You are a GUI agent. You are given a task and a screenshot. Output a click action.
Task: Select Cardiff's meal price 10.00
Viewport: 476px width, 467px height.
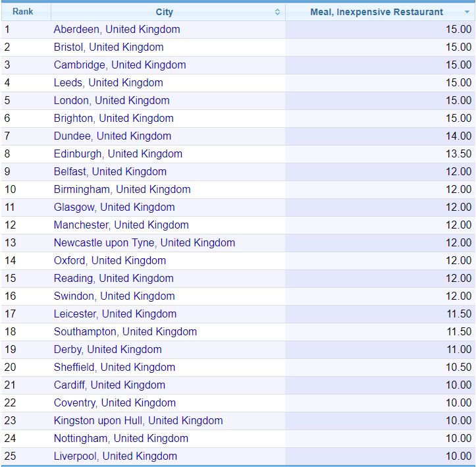point(458,385)
